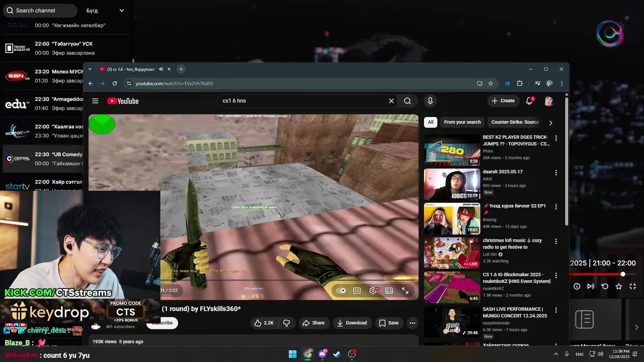
Task: Open more actions below the video
Action: [x=413, y=323]
